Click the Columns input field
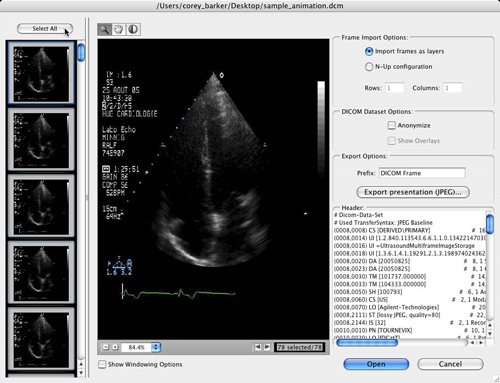This screenshot has width=500, height=383. point(453,88)
